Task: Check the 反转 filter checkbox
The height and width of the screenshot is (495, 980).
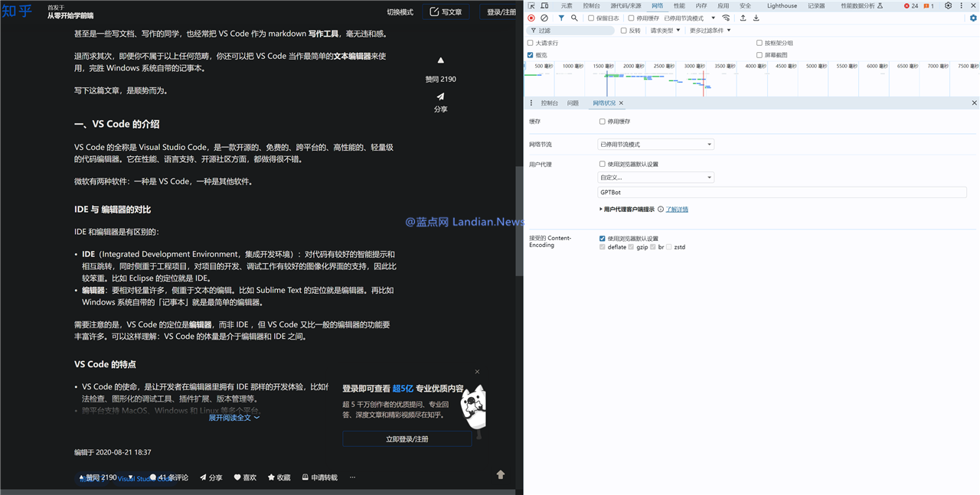Action: tap(623, 31)
